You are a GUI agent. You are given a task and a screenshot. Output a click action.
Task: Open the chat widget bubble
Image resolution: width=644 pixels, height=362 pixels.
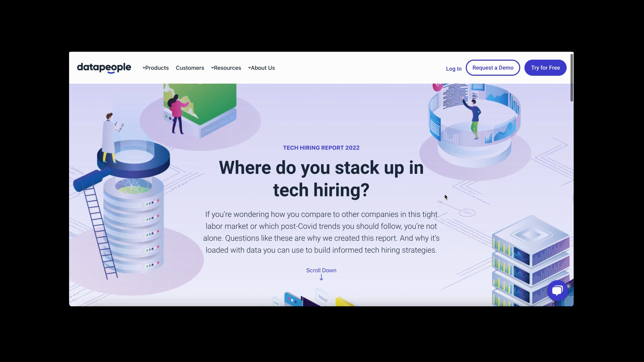(557, 290)
